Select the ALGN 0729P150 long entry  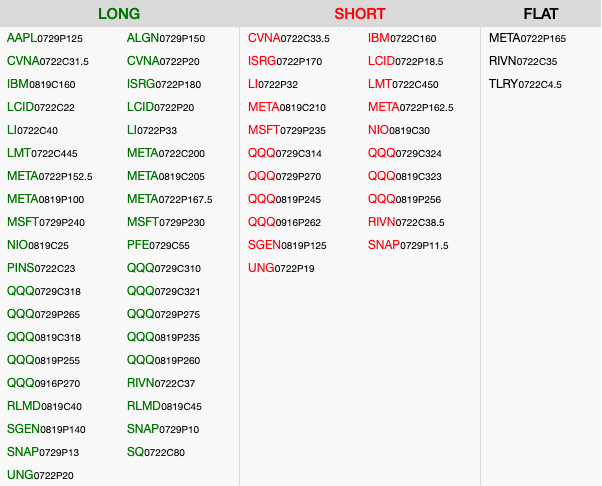coord(165,38)
